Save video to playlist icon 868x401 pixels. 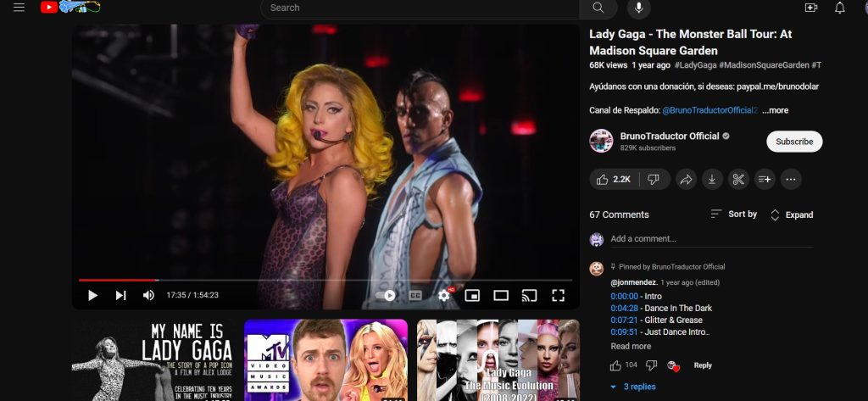pos(765,180)
